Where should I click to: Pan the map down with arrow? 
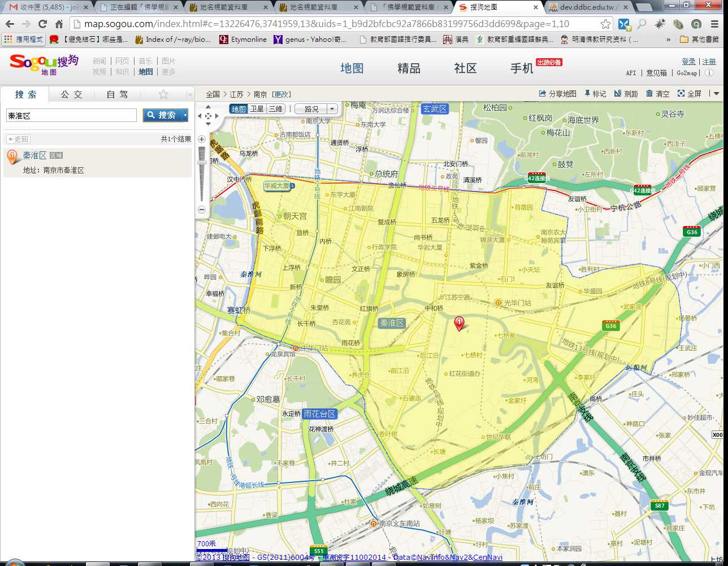coord(208,125)
